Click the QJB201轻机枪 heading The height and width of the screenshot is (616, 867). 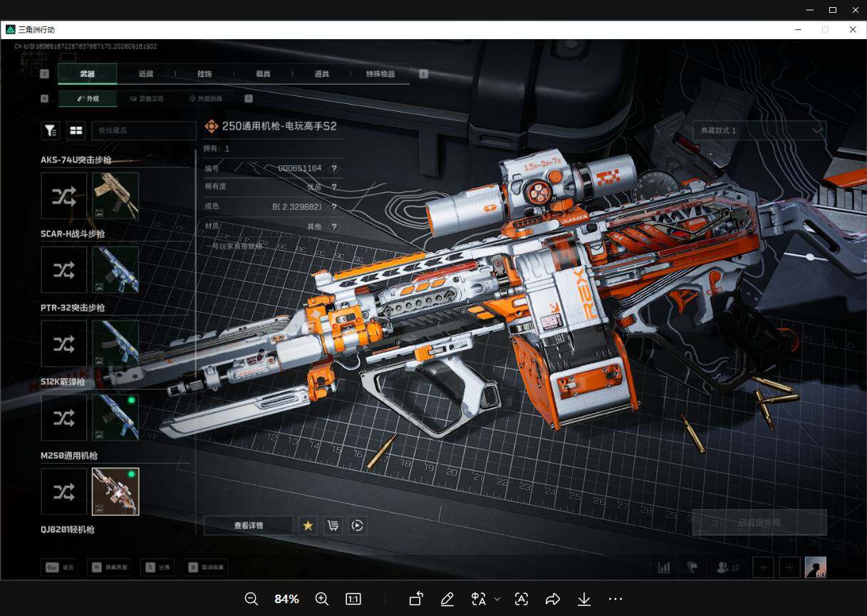(x=68, y=529)
